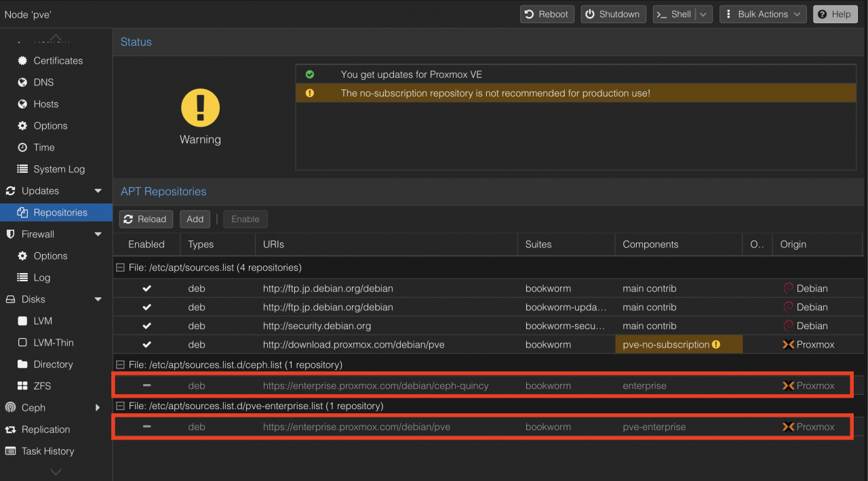Click Debian swirl logo in security.debian.org row
The height and width of the screenshot is (481, 868).
click(x=788, y=326)
